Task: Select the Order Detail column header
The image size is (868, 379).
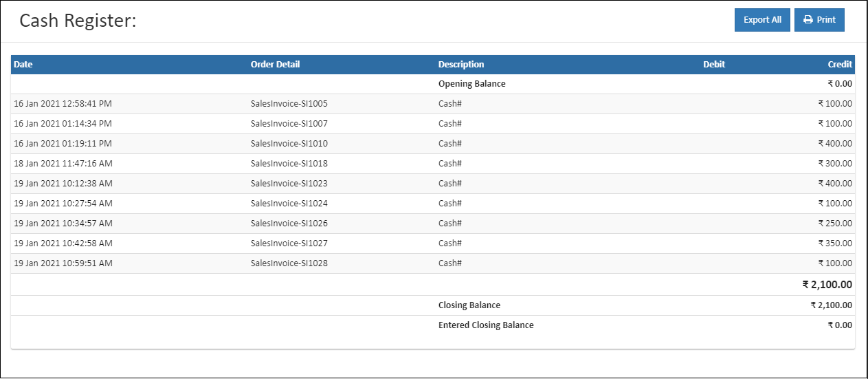Action: [x=275, y=65]
